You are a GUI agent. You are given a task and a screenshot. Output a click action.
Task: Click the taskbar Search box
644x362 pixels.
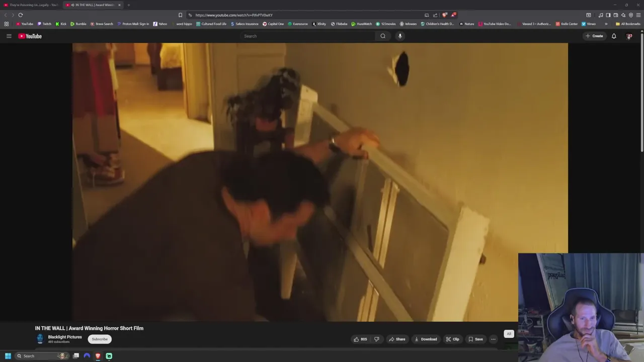click(x=42, y=356)
